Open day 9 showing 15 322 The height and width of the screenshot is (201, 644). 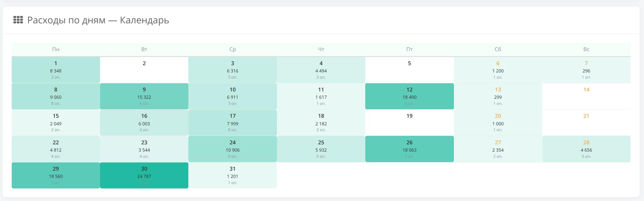point(144,96)
